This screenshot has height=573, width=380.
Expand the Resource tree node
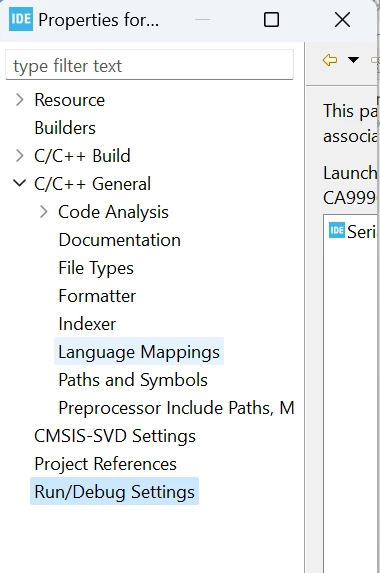point(20,100)
